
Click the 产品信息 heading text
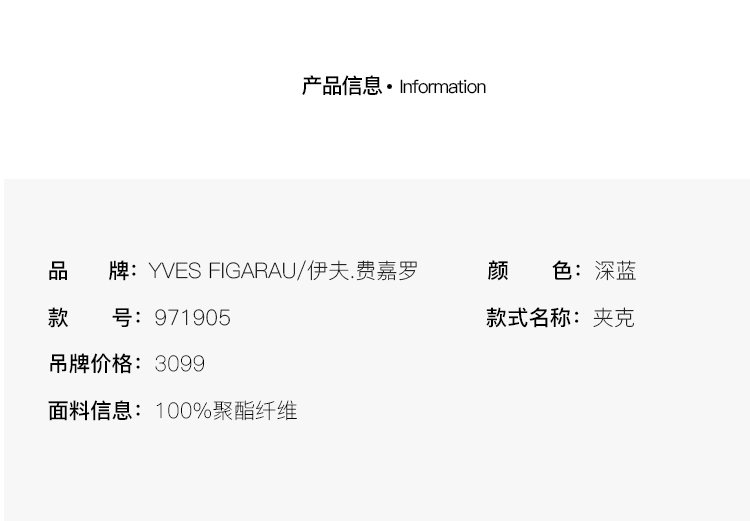tap(341, 86)
